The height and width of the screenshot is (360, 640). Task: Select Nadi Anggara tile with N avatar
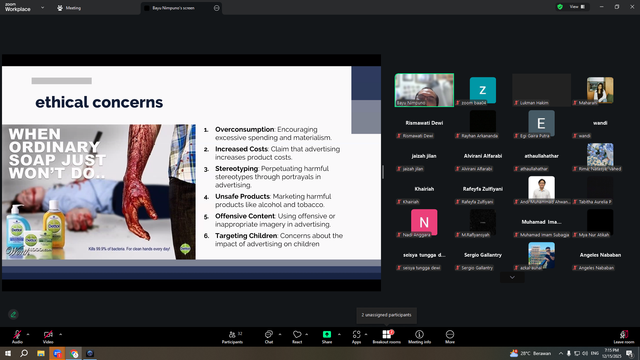424,222
